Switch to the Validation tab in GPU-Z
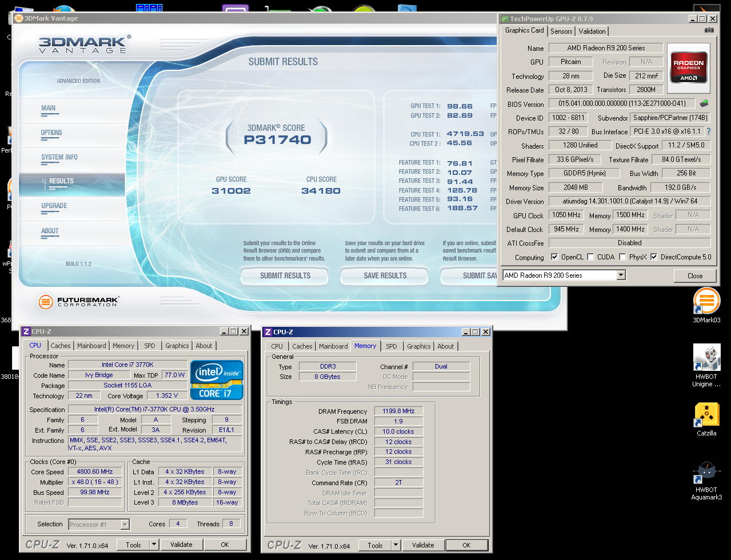This screenshot has height=560, width=731. click(592, 31)
